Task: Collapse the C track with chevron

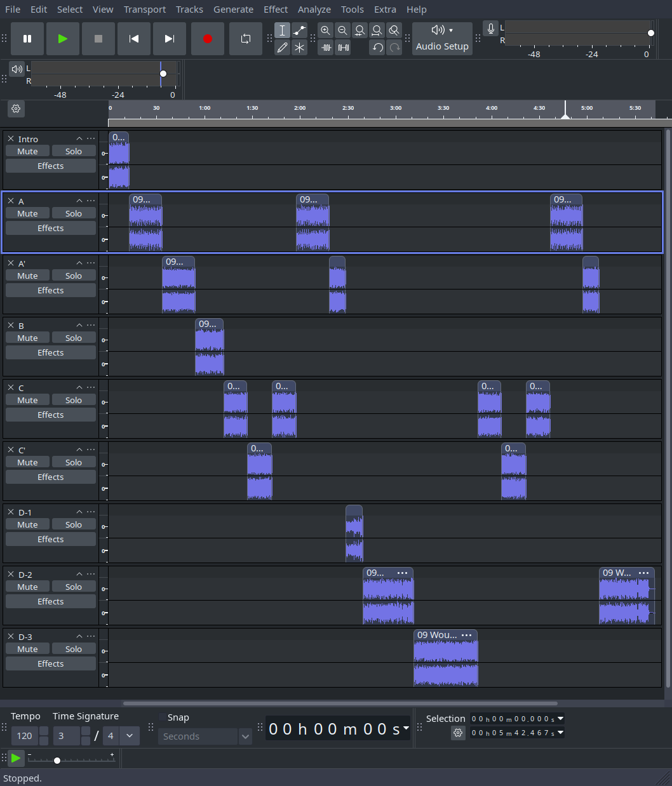Action: pos(79,387)
